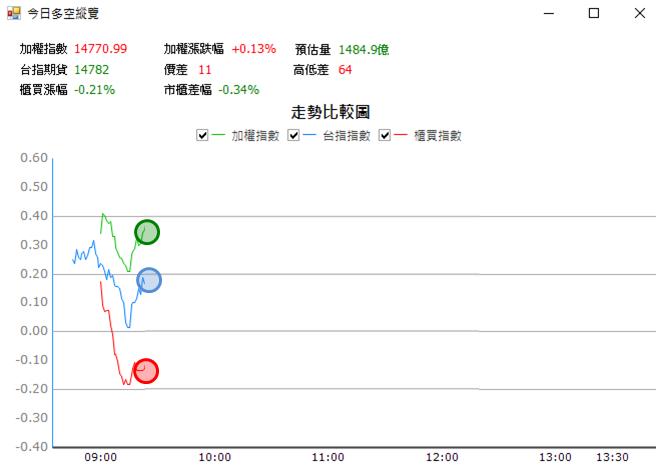Select the 加權指數 value 14770.99
The width and height of the screenshot is (656, 476).
click(x=100, y=49)
